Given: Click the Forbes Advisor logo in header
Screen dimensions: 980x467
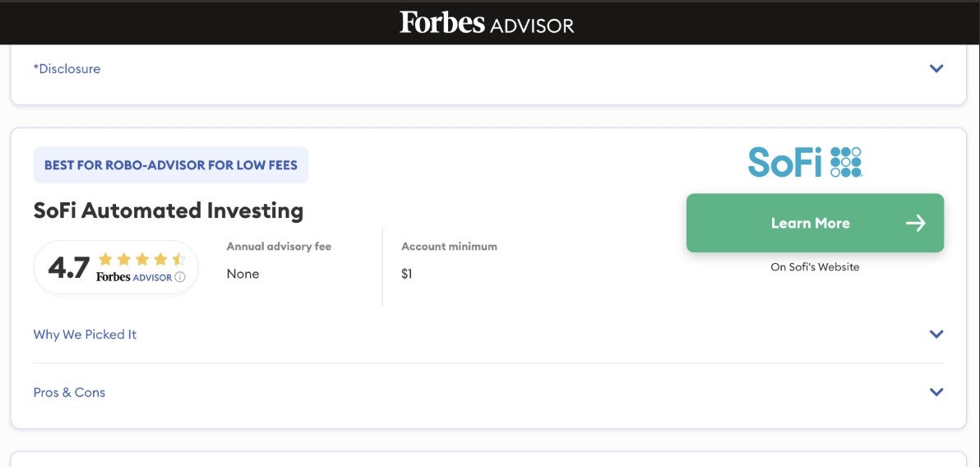Looking at the screenshot, I should pyautogui.click(x=486, y=23).
